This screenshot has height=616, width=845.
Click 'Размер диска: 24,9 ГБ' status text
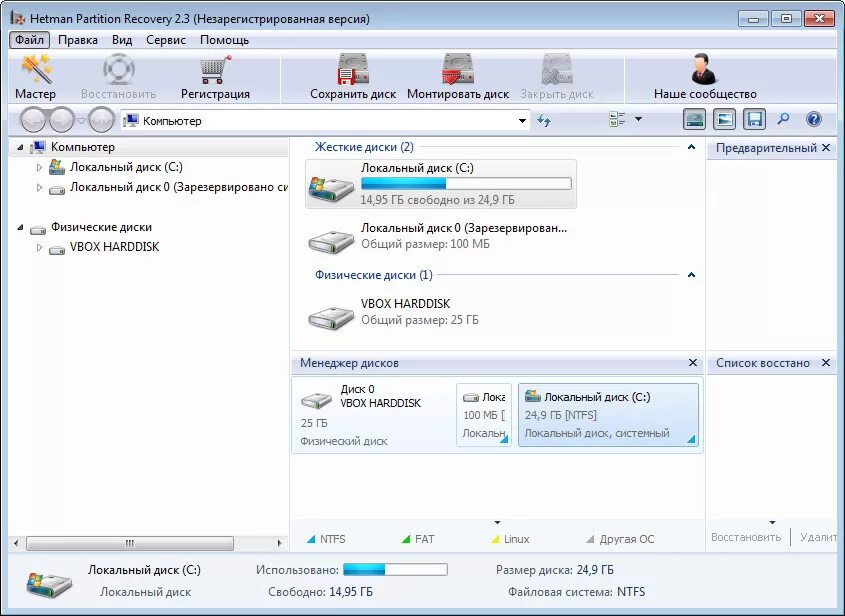click(555, 570)
